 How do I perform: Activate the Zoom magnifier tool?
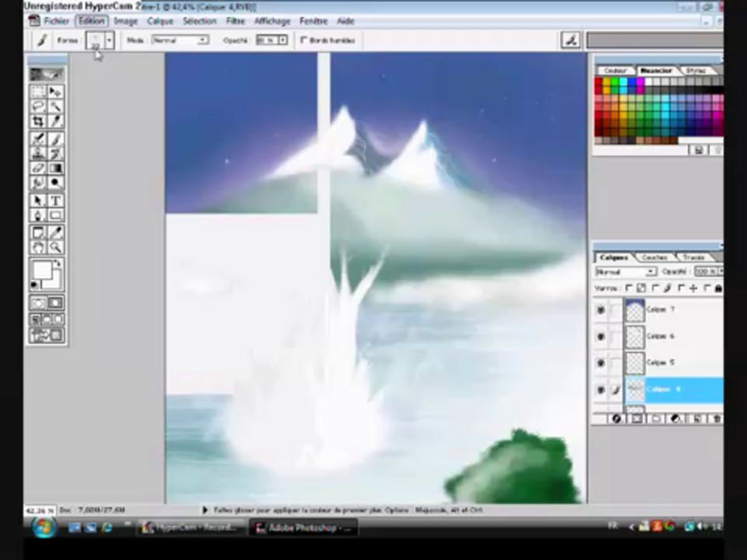(55, 247)
